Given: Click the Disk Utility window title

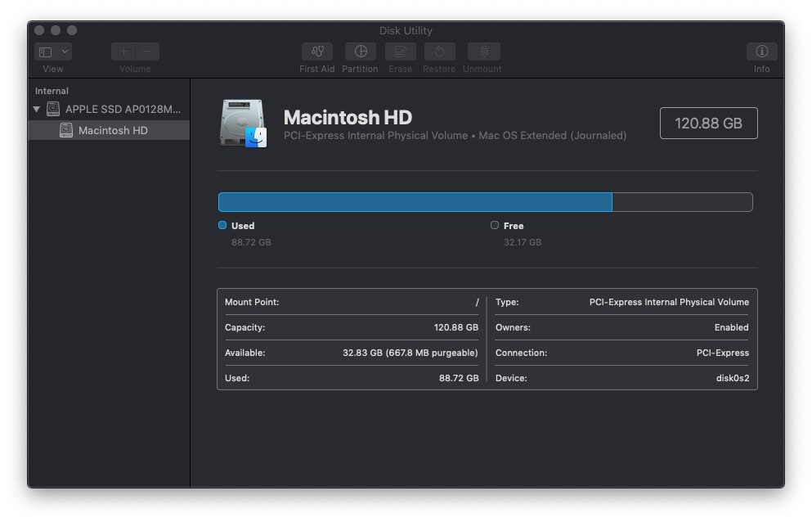Looking at the screenshot, I should tap(406, 30).
